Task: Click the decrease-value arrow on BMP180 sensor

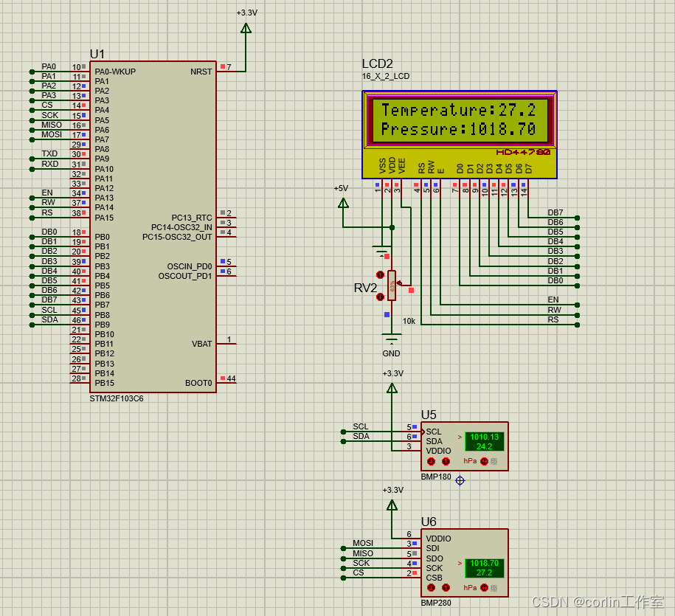Action: (431, 461)
